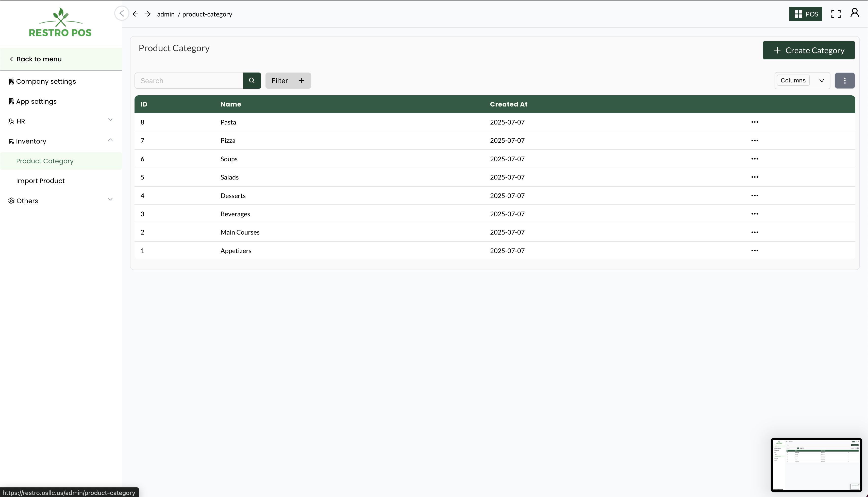Open Company settings in the sidebar
The image size is (868, 497).
46,82
